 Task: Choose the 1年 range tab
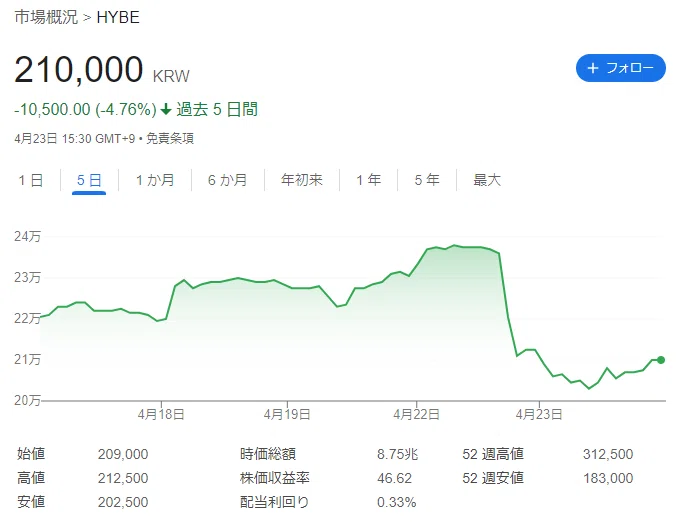369,180
